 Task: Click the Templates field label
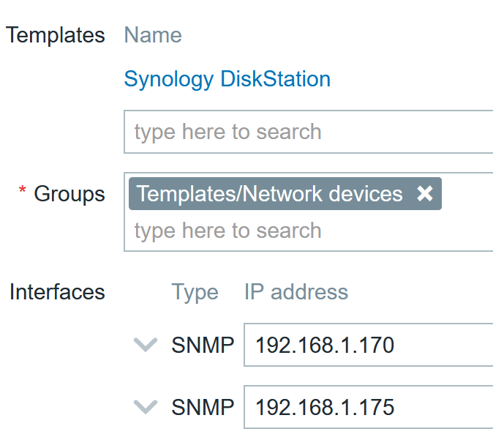click(56, 35)
